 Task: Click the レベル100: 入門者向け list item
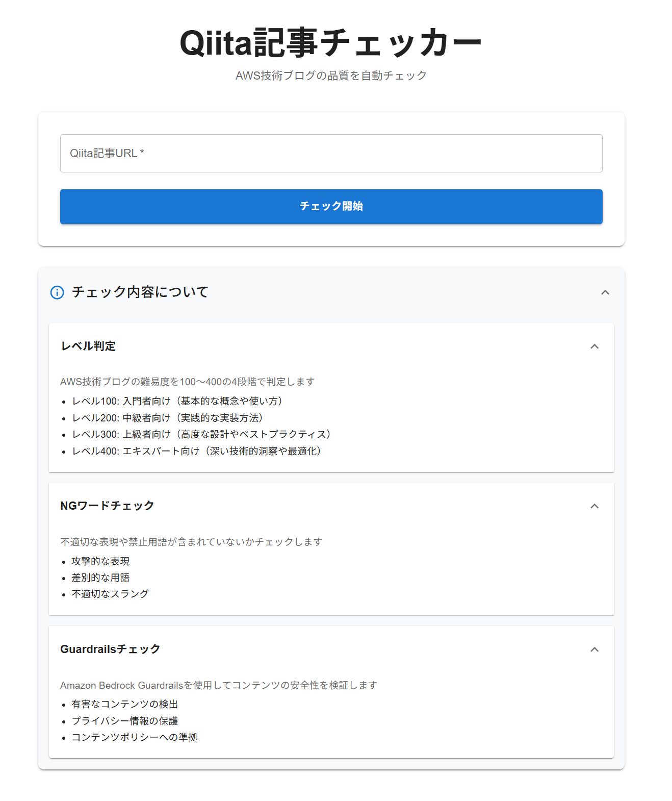click(177, 401)
